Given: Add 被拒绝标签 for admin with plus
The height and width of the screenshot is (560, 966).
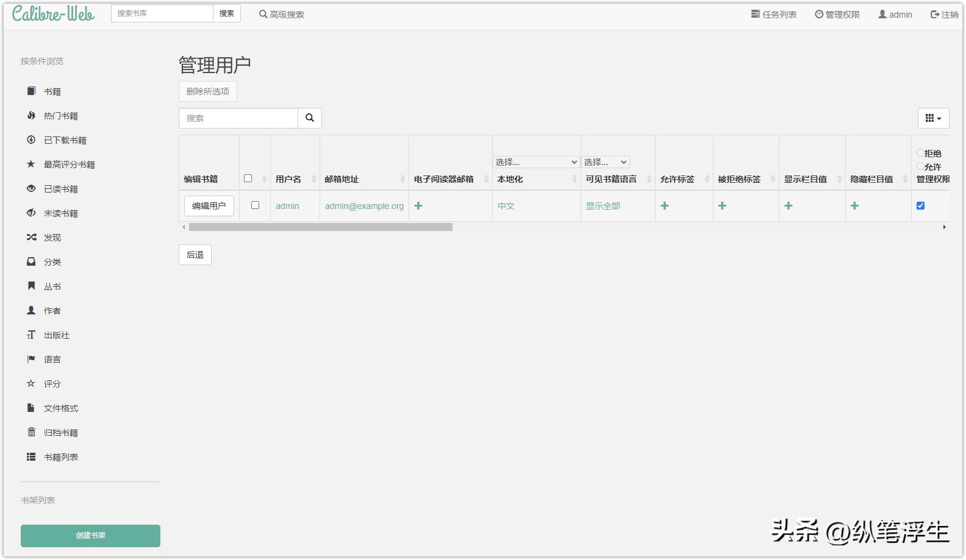Looking at the screenshot, I should click(x=722, y=206).
